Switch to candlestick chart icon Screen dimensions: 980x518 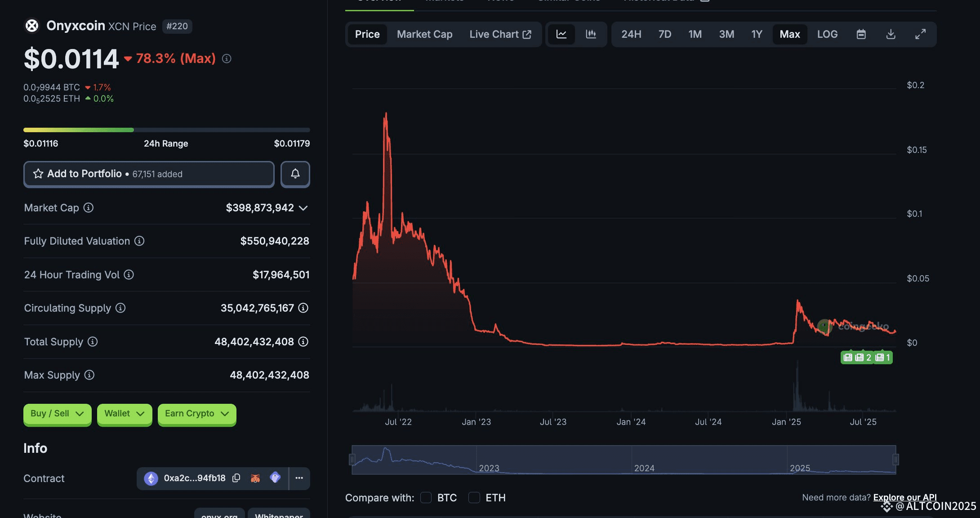(591, 34)
